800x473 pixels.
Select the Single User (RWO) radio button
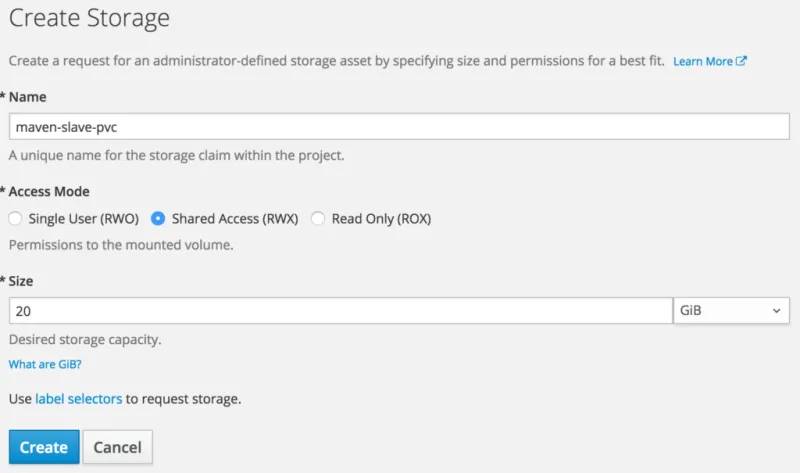tap(15, 218)
